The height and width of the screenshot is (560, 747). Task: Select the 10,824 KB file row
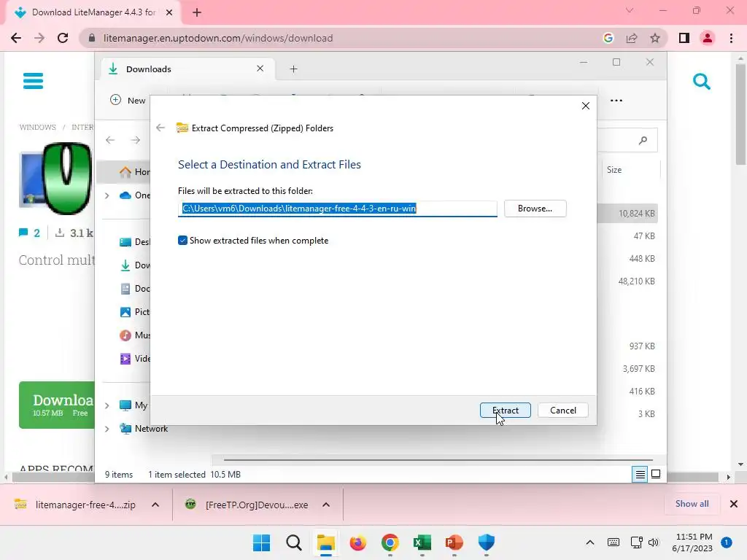[627, 214]
